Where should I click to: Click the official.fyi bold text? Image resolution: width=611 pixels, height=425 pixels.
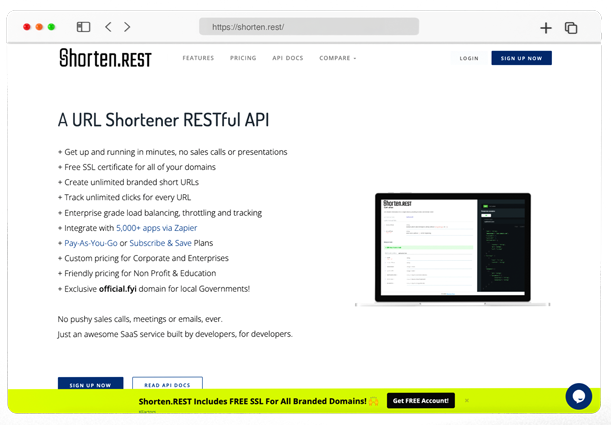(x=118, y=289)
